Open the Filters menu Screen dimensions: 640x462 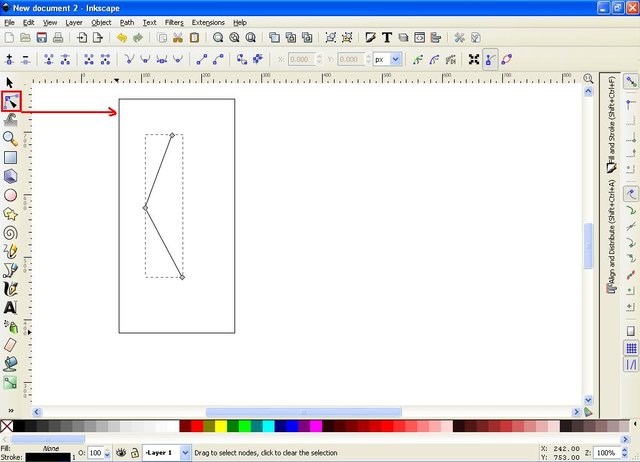pyautogui.click(x=174, y=23)
